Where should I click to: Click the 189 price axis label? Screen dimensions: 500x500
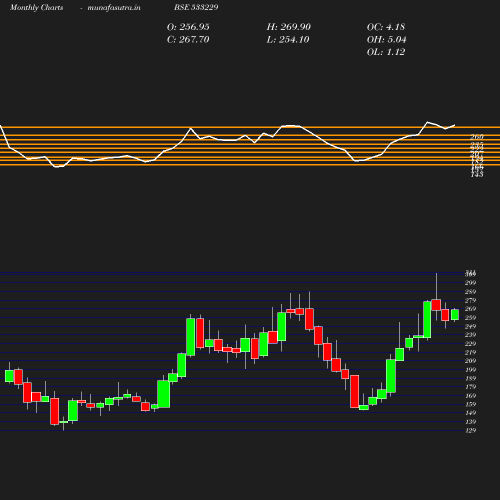point(470,378)
